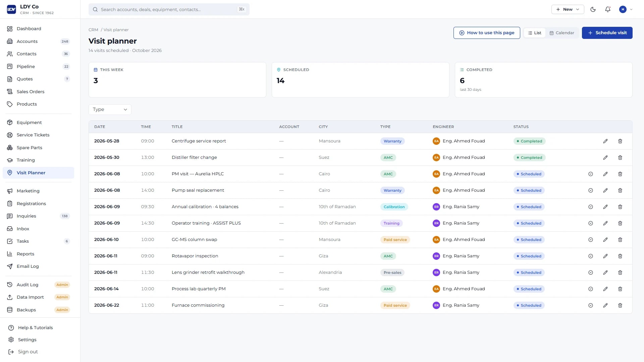Open the Type filter dropdown
The image size is (644, 362).
(x=110, y=110)
